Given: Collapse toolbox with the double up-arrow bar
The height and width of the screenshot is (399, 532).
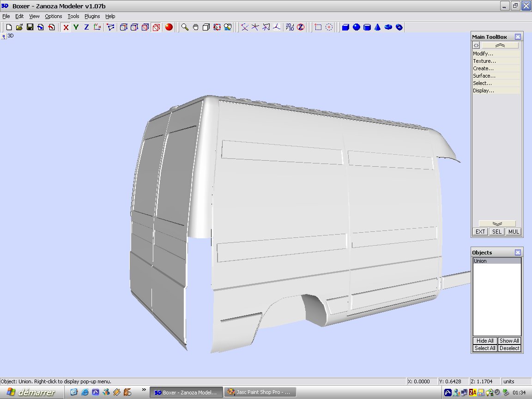Looking at the screenshot, I should pyautogui.click(x=500, y=45).
